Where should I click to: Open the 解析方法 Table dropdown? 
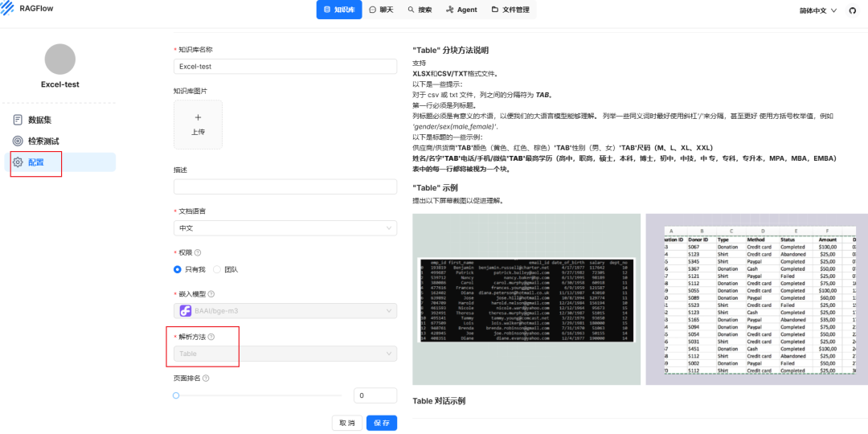285,354
